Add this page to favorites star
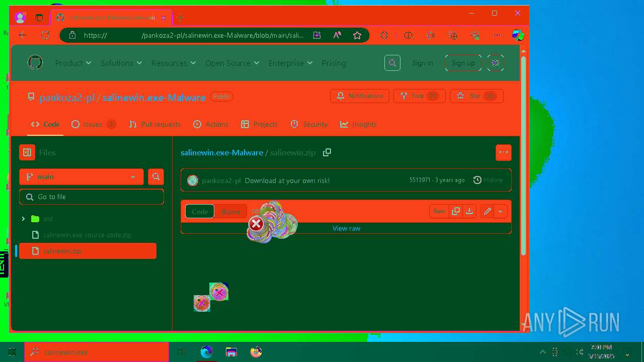 click(x=357, y=35)
